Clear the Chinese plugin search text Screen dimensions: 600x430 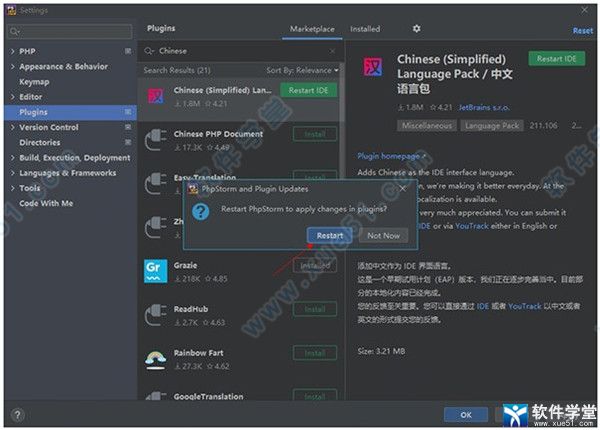click(x=332, y=51)
